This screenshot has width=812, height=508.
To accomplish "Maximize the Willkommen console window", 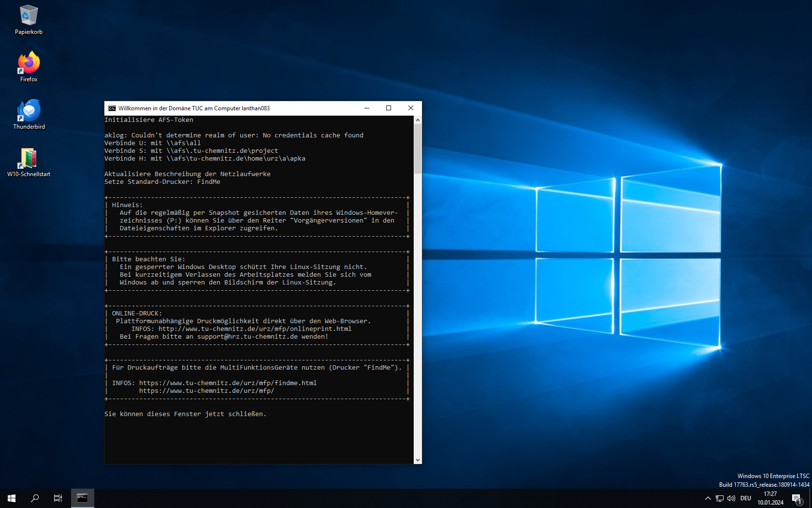I will [x=389, y=108].
